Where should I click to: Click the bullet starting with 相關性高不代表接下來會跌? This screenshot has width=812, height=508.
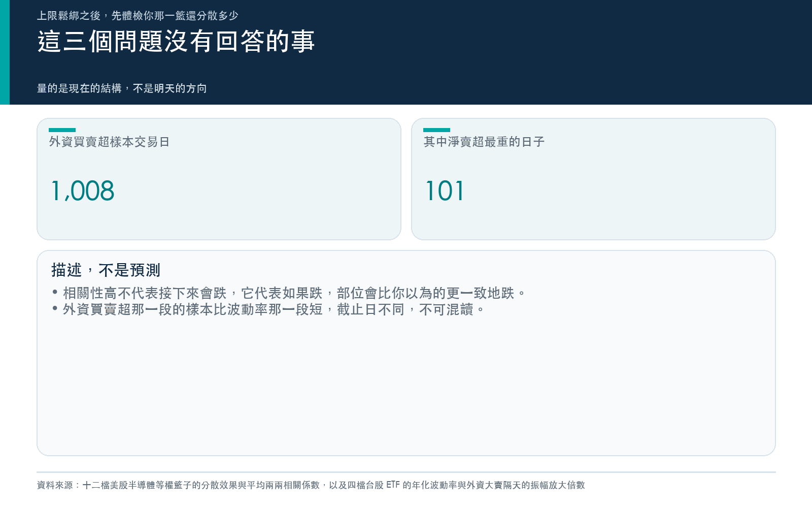tap(289, 293)
